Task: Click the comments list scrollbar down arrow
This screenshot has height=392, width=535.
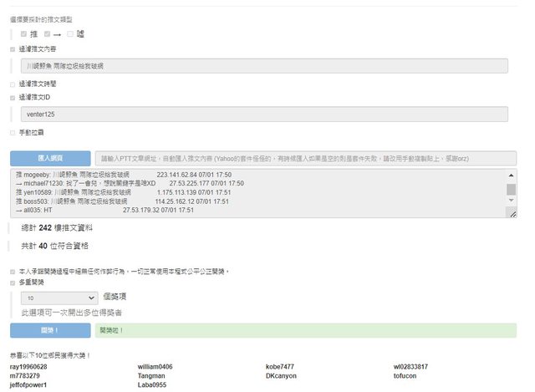Action: pyautogui.click(x=511, y=204)
